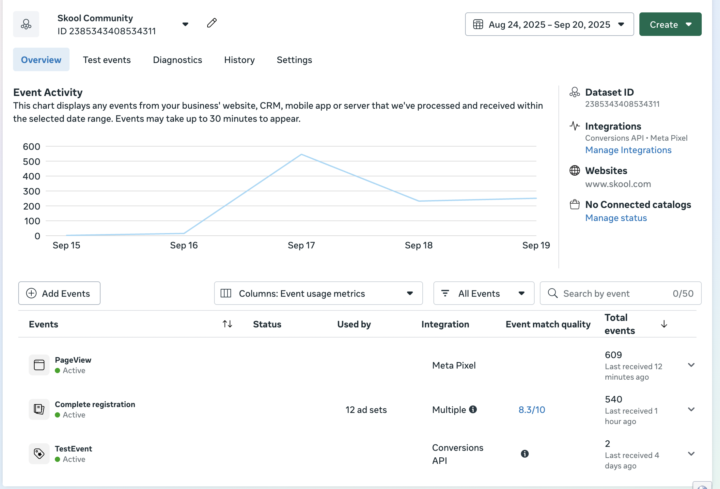Click the calendar icon in date range

[478, 24]
